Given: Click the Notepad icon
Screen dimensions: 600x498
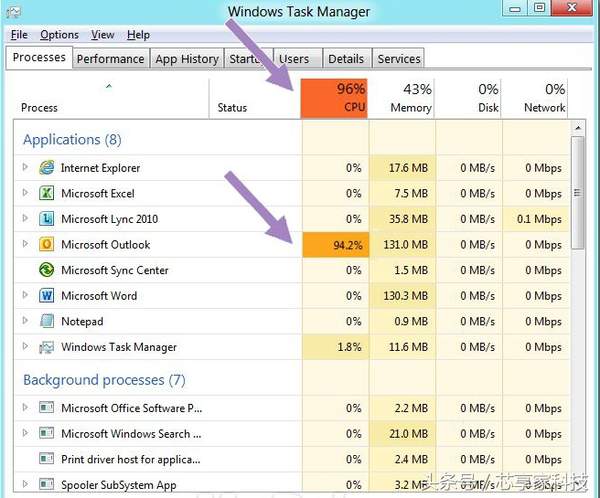Looking at the screenshot, I should click(46, 322).
